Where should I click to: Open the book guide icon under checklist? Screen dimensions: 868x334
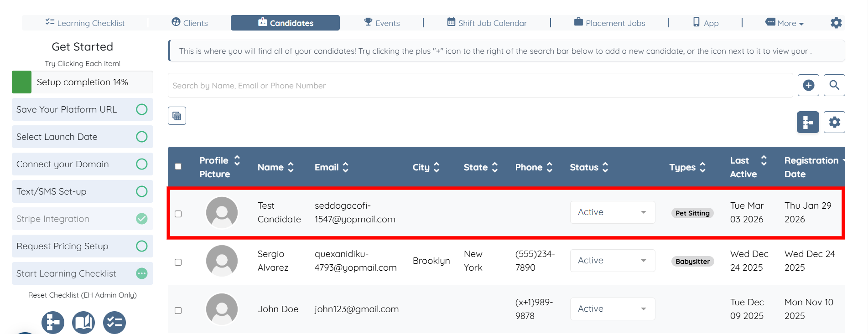tap(83, 323)
